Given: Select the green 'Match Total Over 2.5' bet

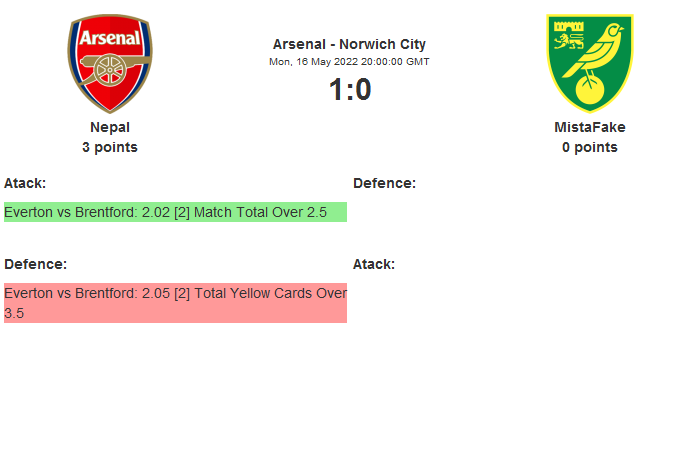Looking at the screenshot, I should click(x=175, y=212).
